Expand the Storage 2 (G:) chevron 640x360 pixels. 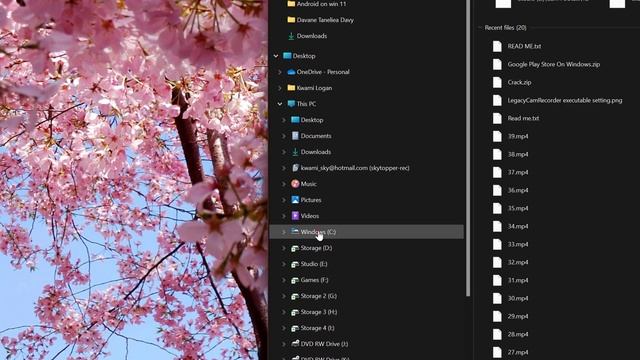284,296
